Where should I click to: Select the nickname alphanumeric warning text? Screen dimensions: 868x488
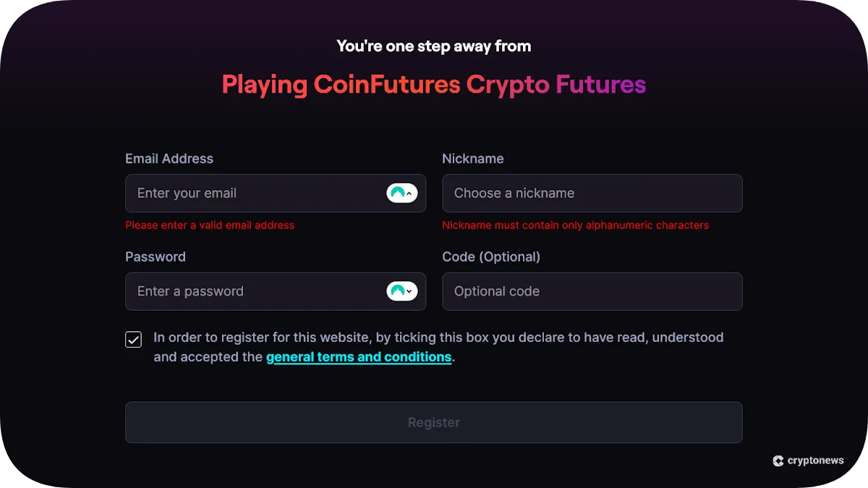point(576,225)
